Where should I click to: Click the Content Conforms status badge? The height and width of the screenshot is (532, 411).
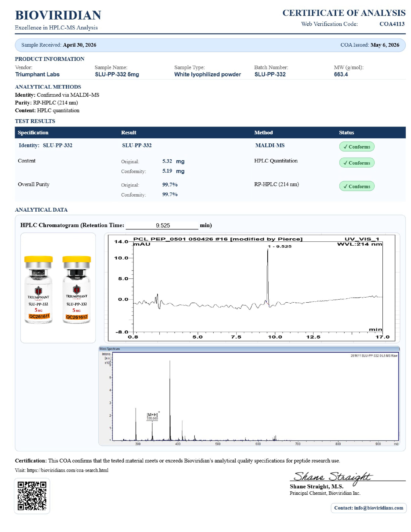tap(357, 163)
